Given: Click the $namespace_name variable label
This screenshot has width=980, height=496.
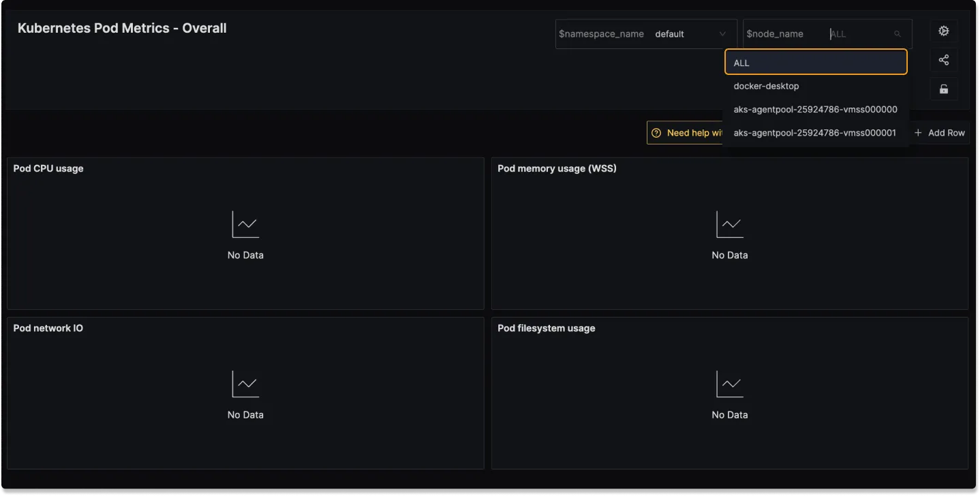Looking at the screenshot, I should click(601, 34).
